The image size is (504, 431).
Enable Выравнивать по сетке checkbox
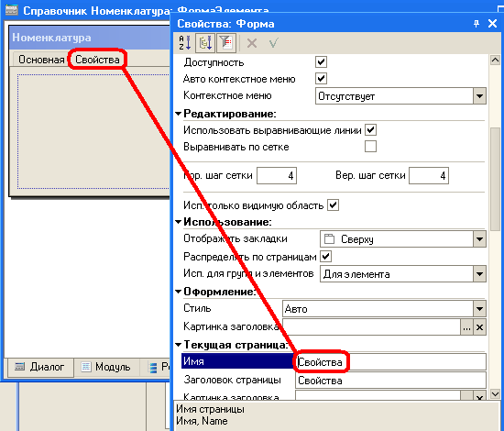pos(370,147)
